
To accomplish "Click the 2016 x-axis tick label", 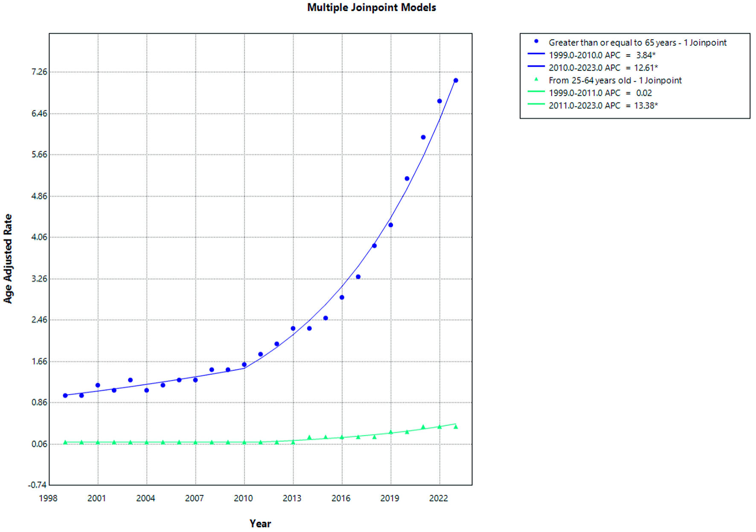I will pyautogui.click(x=341, y=498).
